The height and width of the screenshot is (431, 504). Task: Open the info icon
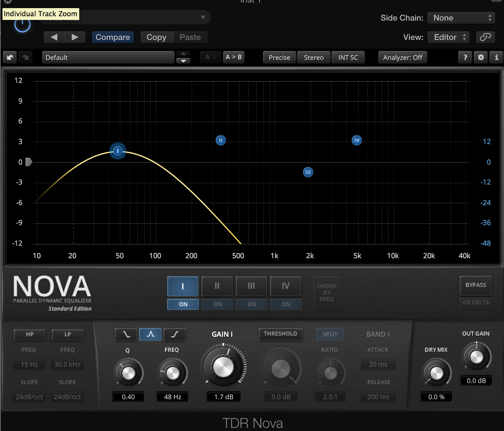click(497, 57)
